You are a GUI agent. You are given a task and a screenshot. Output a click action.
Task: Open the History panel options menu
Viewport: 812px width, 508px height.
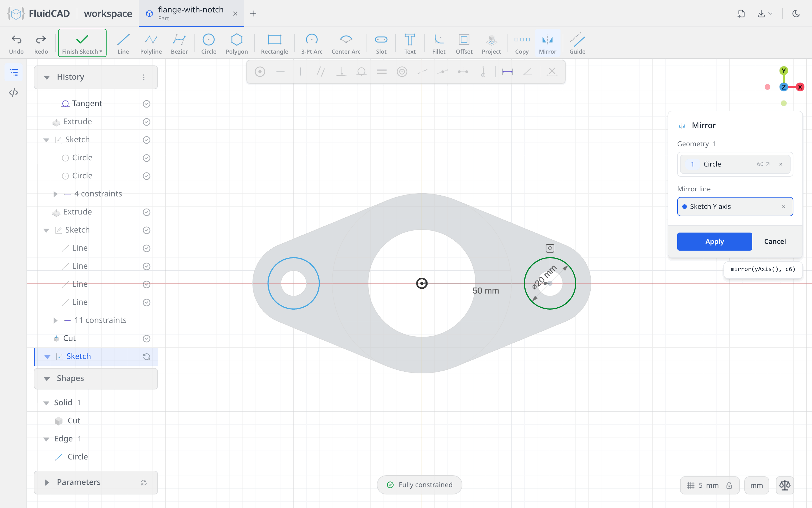tap(144, 77)
